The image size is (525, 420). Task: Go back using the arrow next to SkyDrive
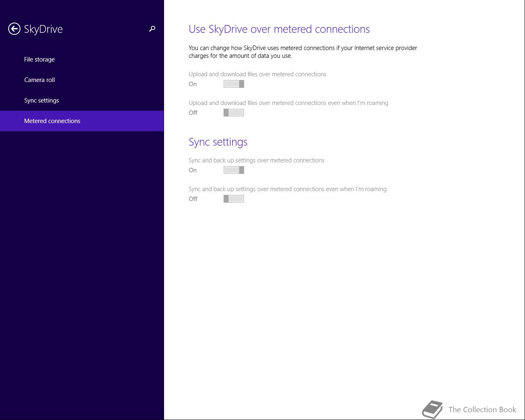pyautogui.click(x=14, y=29)
